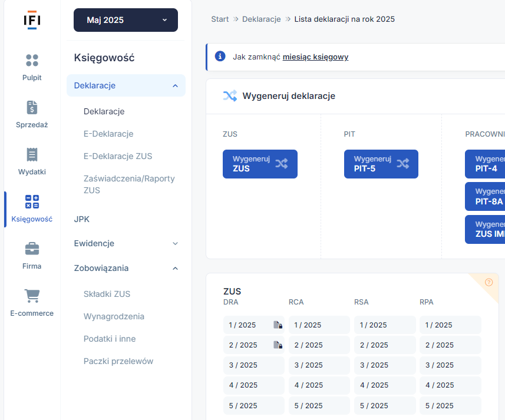Expand the Ewidencje section
The height and width of the screenshot is (420, 505).
pos(174,243)
